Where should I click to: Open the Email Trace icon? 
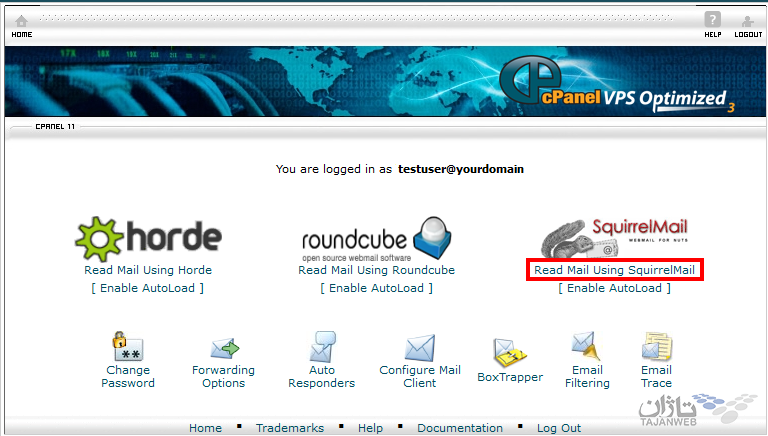(x=656, y=347)
